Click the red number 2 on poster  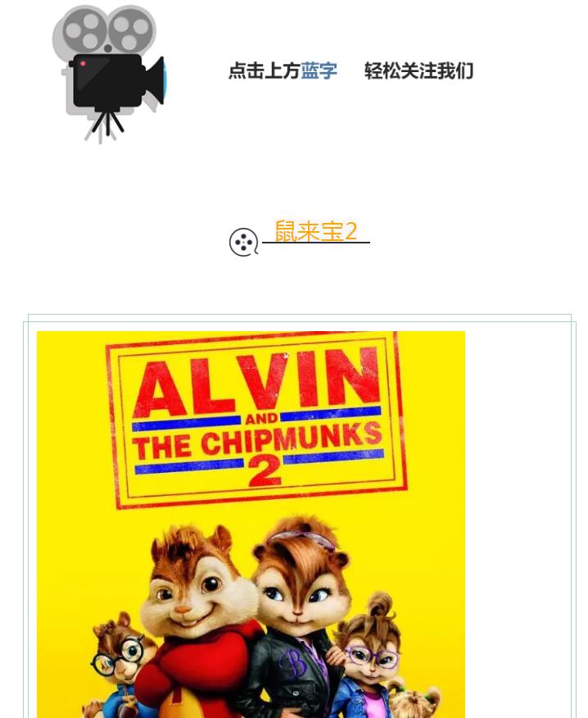265,471
